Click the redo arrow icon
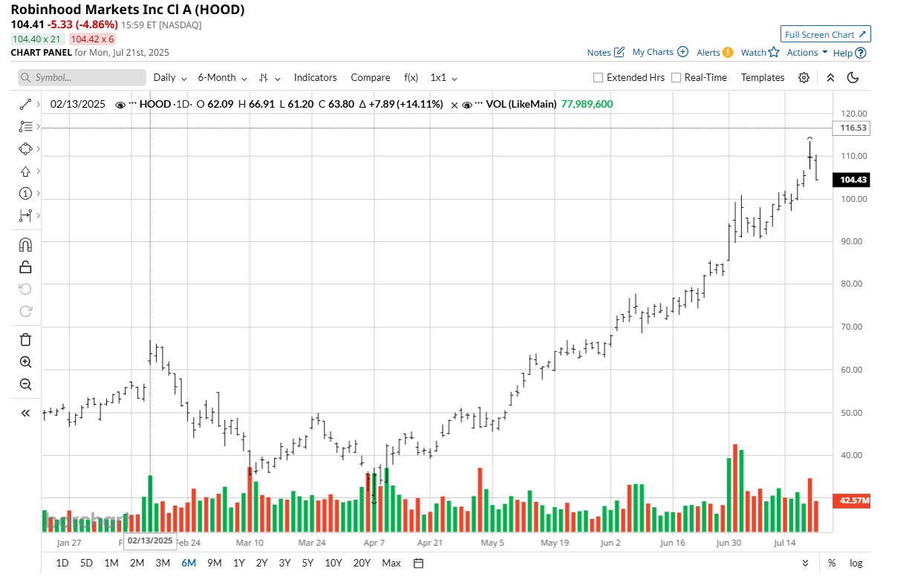This screenshot has height=588, width=912. 25,311
